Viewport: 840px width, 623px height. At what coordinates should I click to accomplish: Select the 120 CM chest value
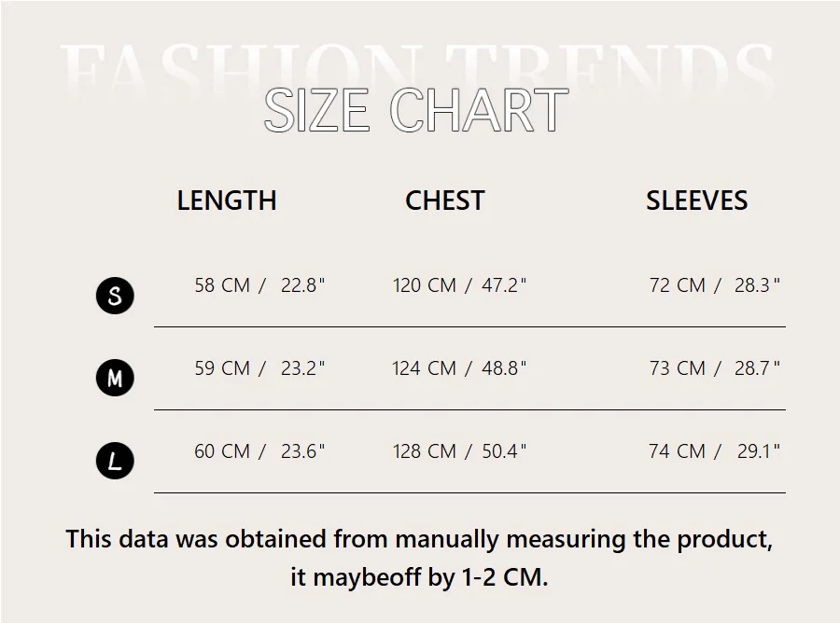[424, 285]
